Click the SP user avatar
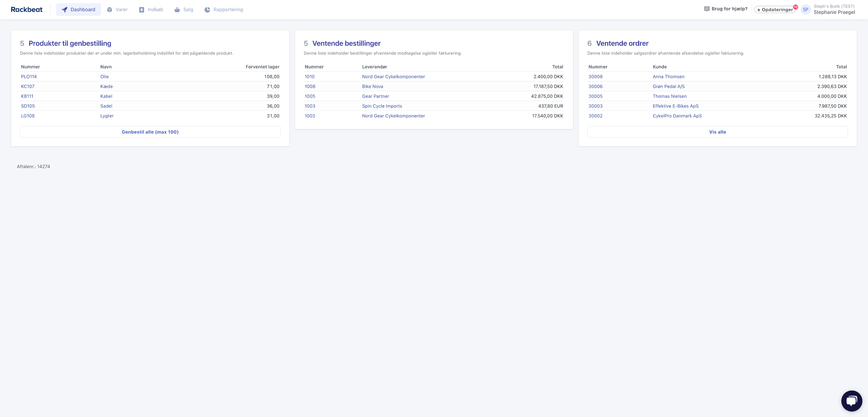The height and width of the screenshot is (417, 868). (805, 9)
